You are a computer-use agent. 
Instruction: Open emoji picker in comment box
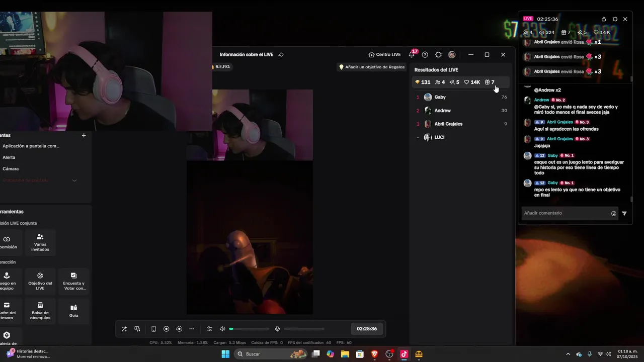tap(614, 213)
